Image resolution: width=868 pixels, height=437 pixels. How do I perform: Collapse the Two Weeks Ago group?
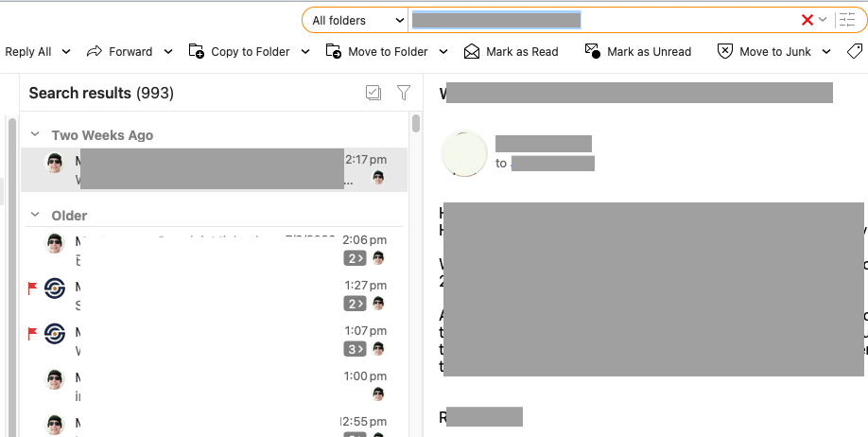(36, 135)
